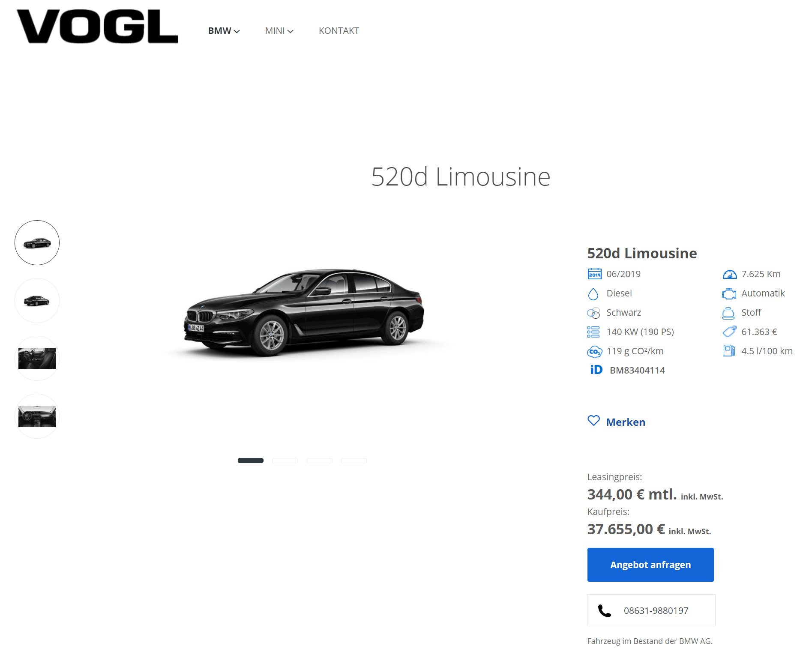Click the CO2 cloud emissions icon
This screenshot has height=655, width=812.
coord(594,352)
